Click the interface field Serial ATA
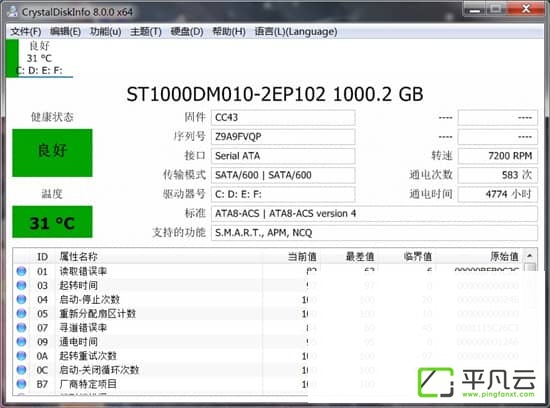Viewport: 550px width, 408px height. coord(283,156)
